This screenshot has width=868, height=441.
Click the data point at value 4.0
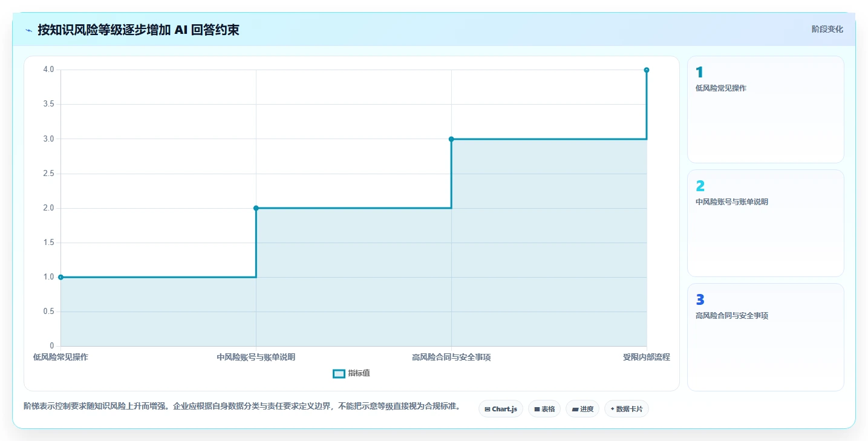(647, 70)
